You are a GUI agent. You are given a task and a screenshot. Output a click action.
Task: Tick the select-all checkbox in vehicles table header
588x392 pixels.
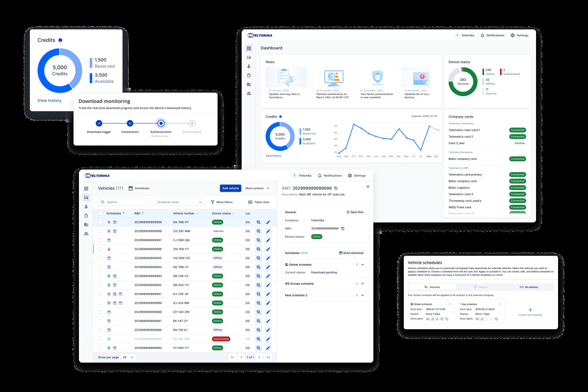[x=100, y=213]
